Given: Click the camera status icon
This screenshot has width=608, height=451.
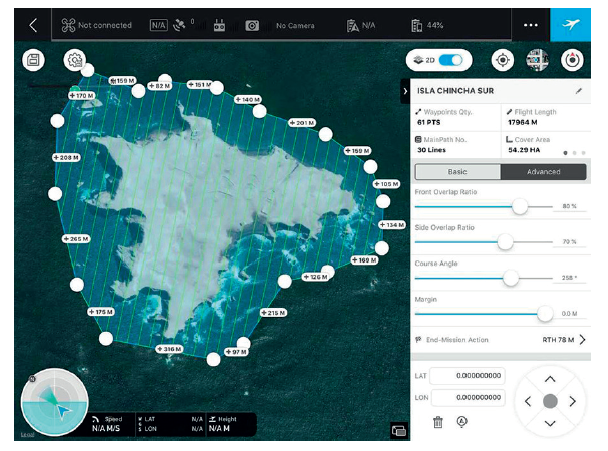Looking at the screenshot, I should (x=252, y=24).
